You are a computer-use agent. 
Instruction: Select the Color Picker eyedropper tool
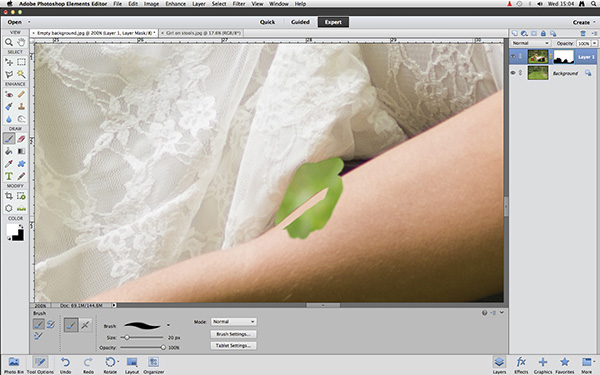click(x=9, y=164)
